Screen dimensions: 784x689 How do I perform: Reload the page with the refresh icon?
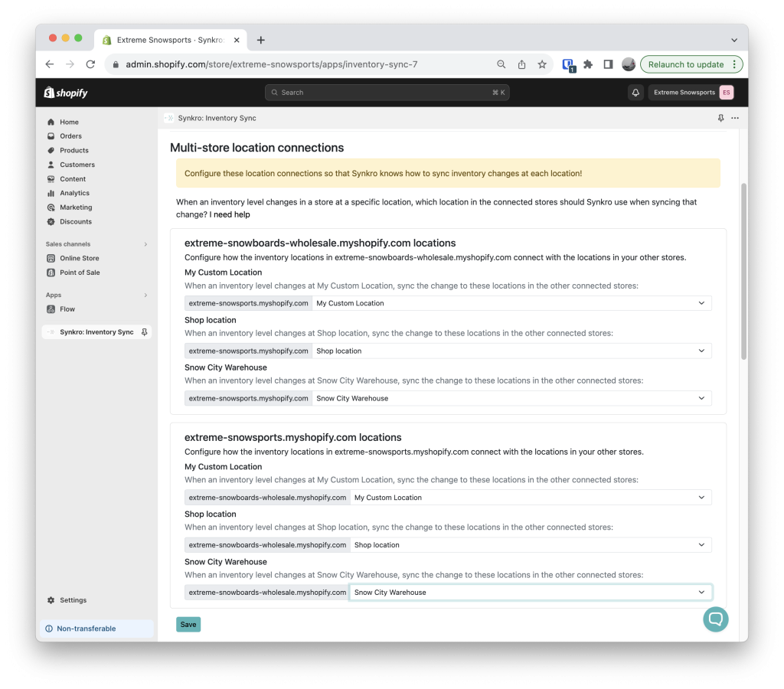tap(90, 64)
